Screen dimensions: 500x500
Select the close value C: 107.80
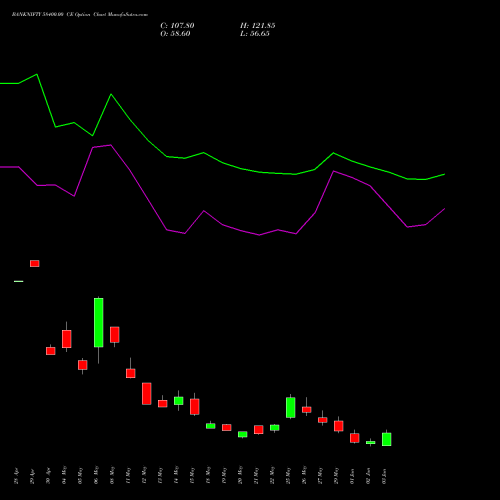pyautogui.click(x=177, y=26)
